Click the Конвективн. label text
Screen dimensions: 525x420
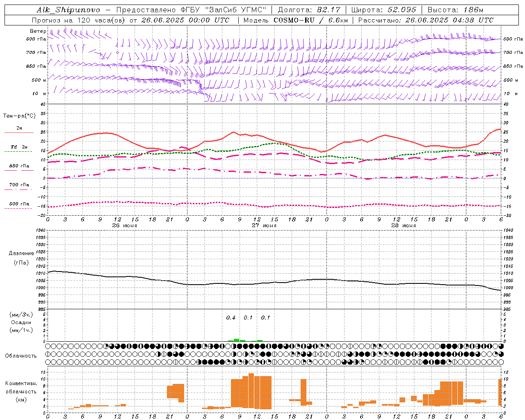click(x=21, y=383)
